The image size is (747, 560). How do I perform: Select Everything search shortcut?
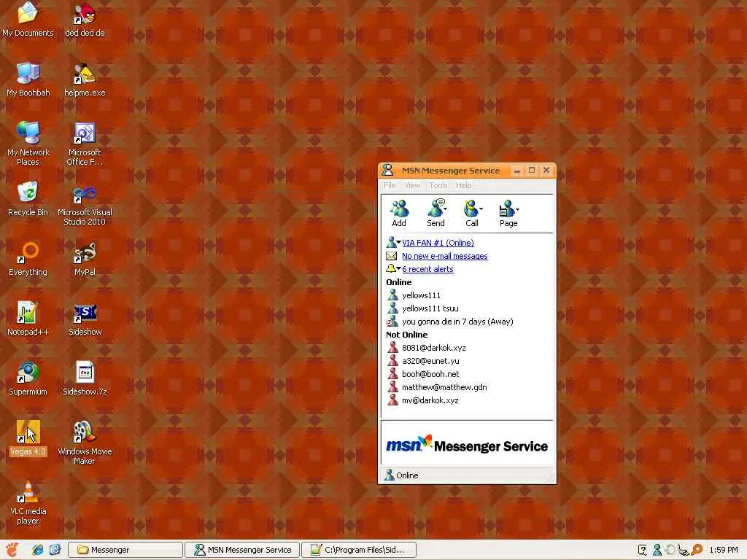tap(28, 259)
